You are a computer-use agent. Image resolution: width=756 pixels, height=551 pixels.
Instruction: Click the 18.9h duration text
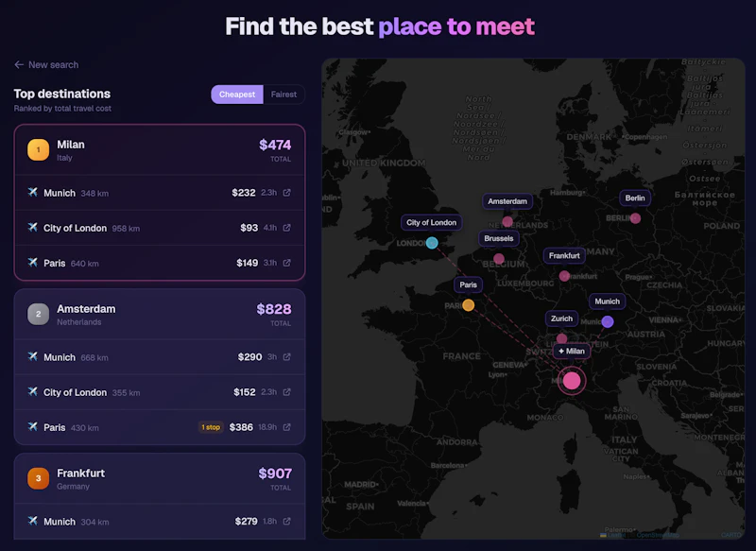267,427
